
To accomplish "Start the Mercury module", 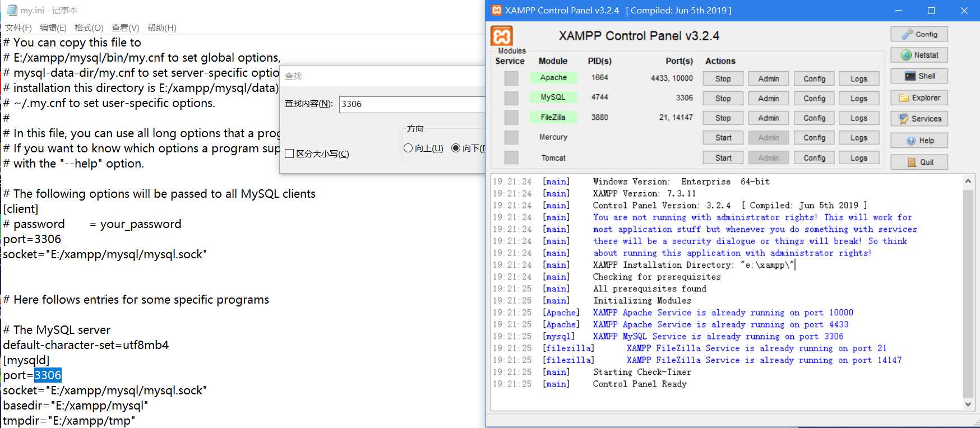I will coord(723,138).
